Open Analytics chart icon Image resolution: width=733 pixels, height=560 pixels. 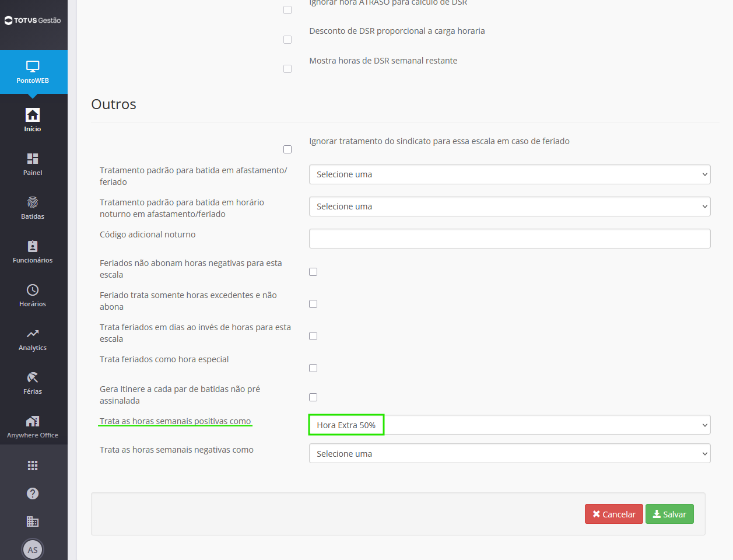tap(33, 334)
